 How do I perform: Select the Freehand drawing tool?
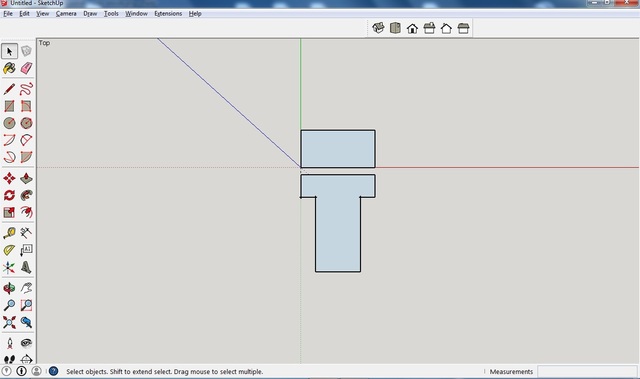point(26,89)
